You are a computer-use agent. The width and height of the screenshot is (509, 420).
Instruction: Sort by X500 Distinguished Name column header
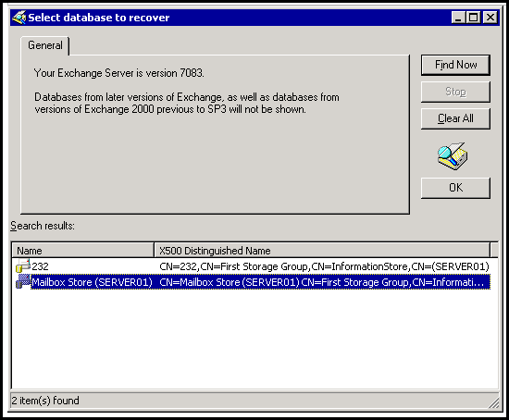(x=322, y=251)
